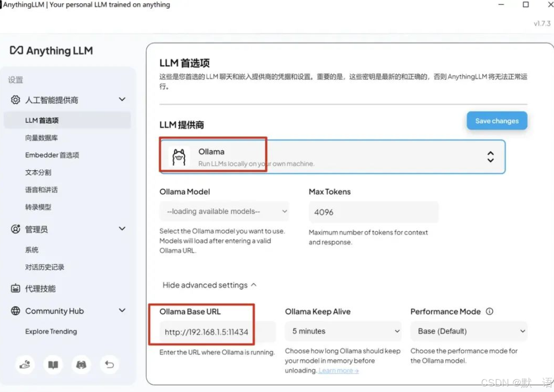Click the robot icon beside 代理技能
The image size is (554, 392).
(15, 288)
